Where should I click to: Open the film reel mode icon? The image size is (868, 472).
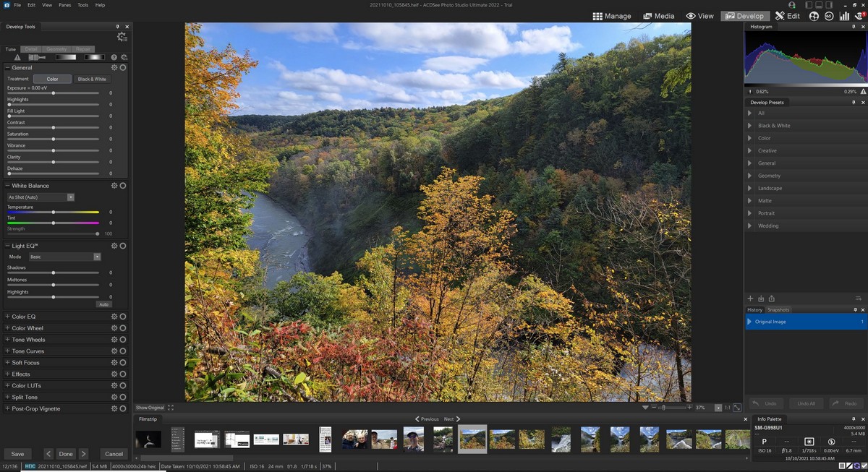coord(814,16)
